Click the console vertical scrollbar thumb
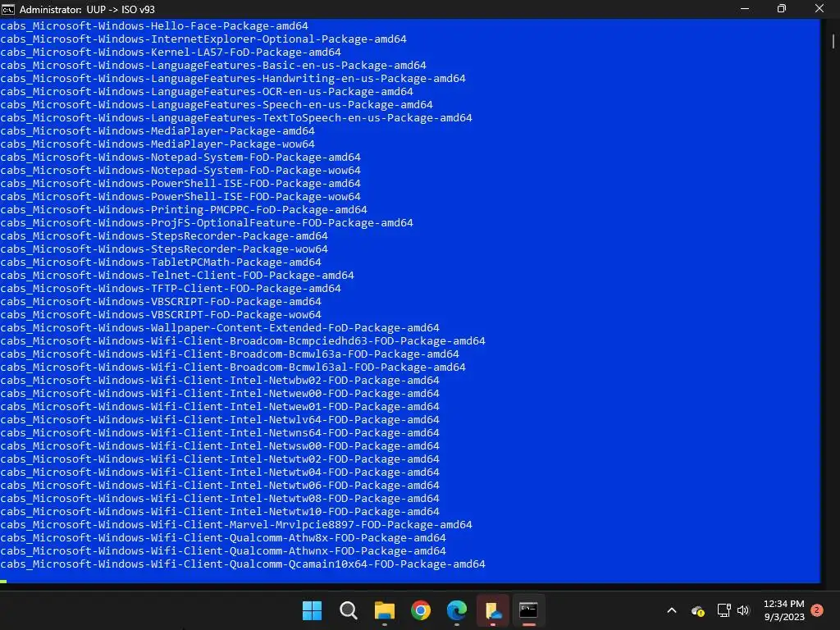Viewport: 840px width, 630px height. [x=833, y=42]
